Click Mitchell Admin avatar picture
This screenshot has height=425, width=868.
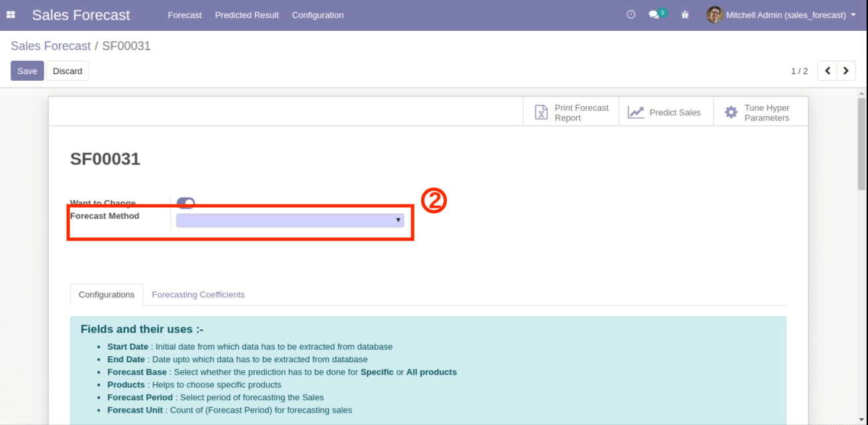point(714,15)
